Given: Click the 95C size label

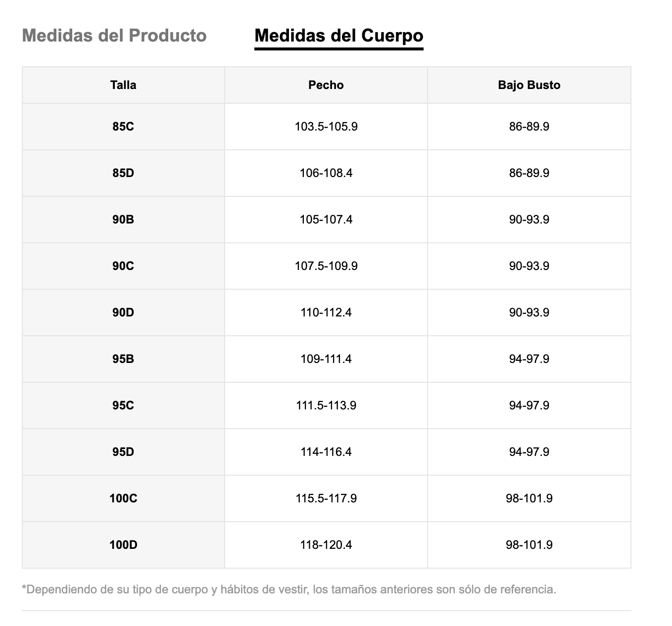Looking at the screenshot, I should [123, 405].
